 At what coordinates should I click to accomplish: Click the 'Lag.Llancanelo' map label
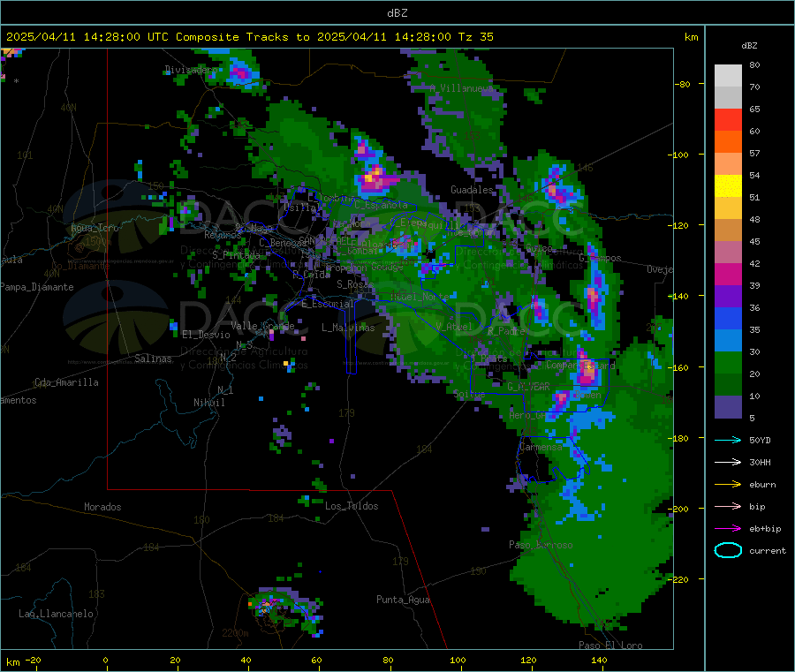pyautogui.click(x=56, y=614)
